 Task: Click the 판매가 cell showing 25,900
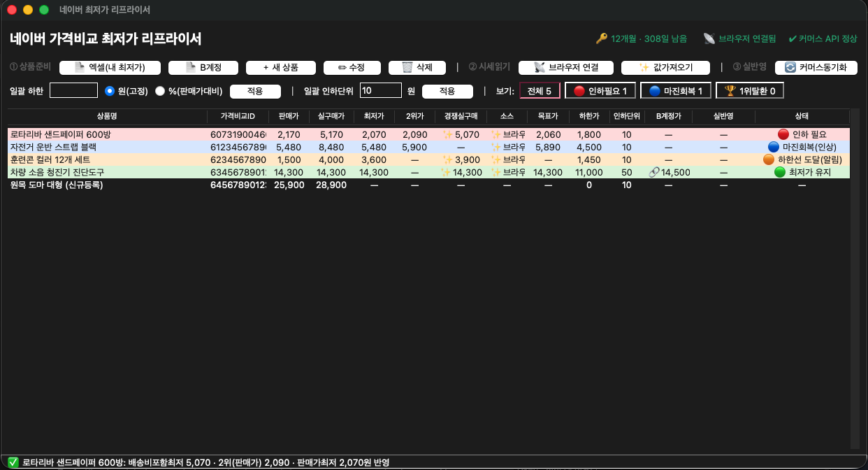tap(289, 185)
